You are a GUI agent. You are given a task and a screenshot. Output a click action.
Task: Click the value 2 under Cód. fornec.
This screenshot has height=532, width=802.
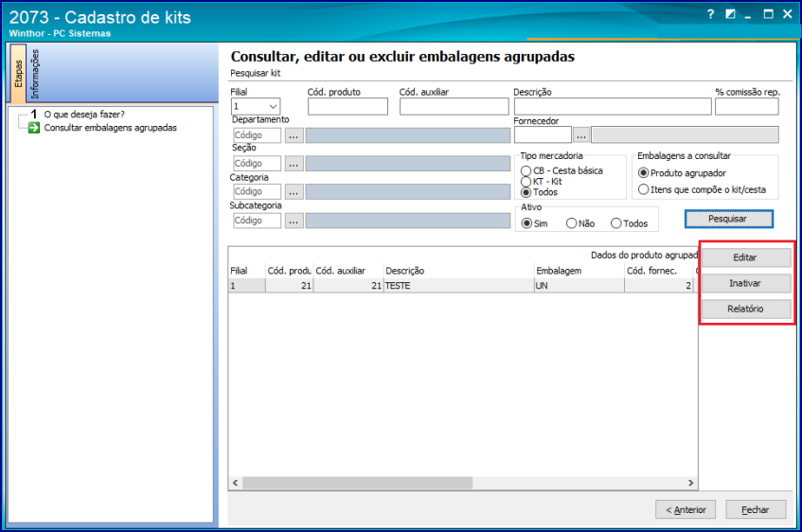659,286
